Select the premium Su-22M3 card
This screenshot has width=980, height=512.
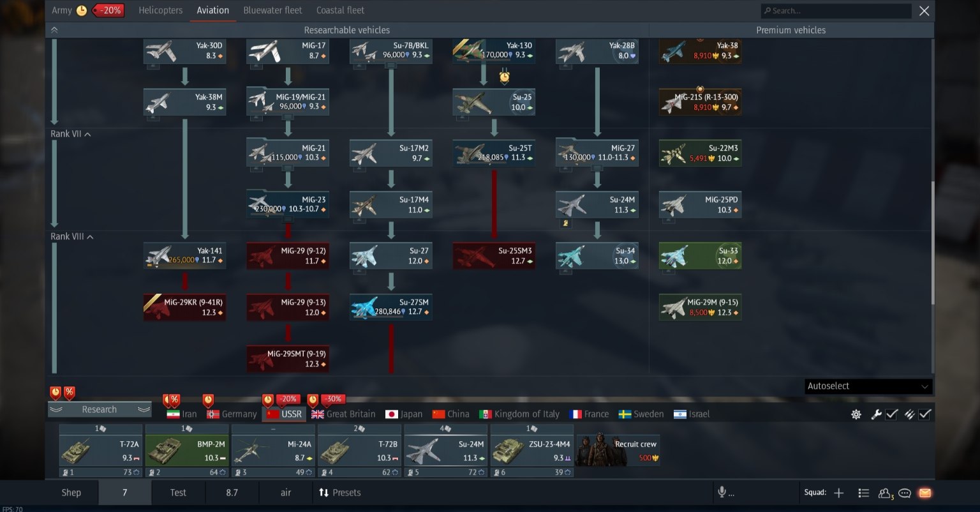tap(700, 153)
